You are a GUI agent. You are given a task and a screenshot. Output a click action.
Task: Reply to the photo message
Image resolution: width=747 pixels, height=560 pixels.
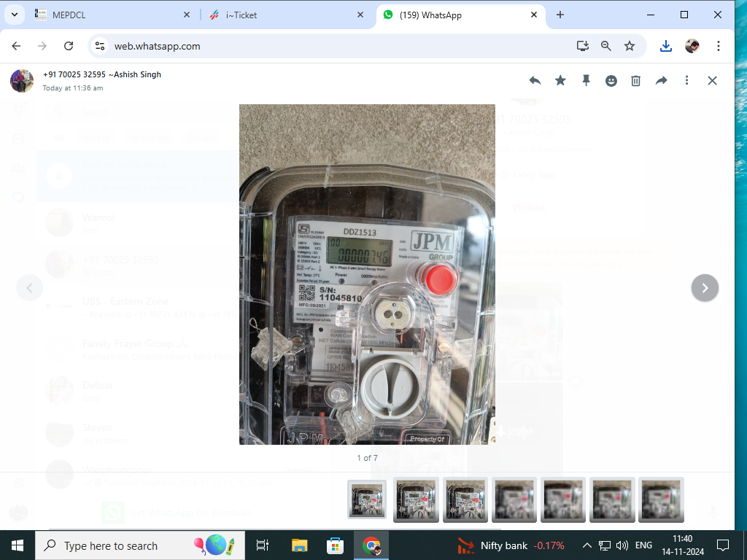(535, 81)
